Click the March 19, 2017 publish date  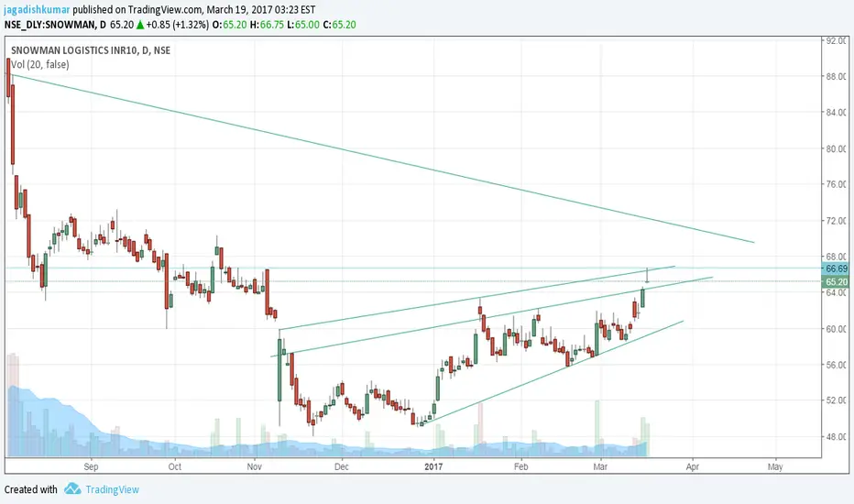click(240, 10)
